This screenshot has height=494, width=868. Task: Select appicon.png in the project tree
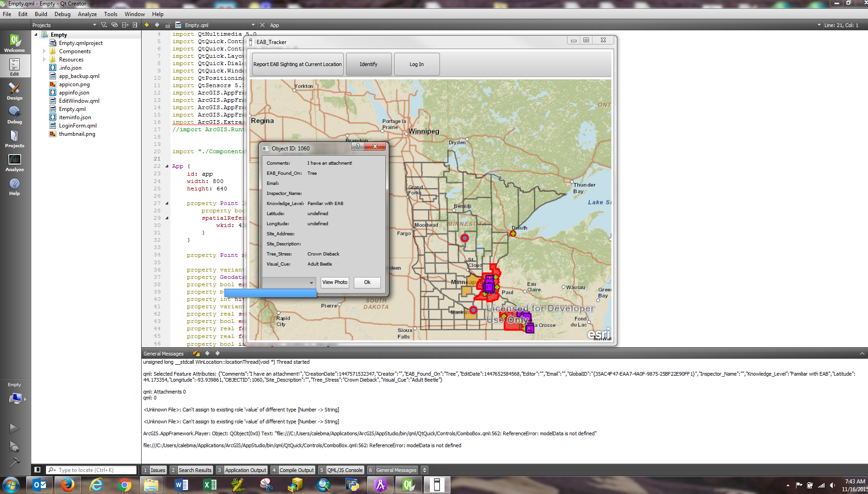pos(74,84)
